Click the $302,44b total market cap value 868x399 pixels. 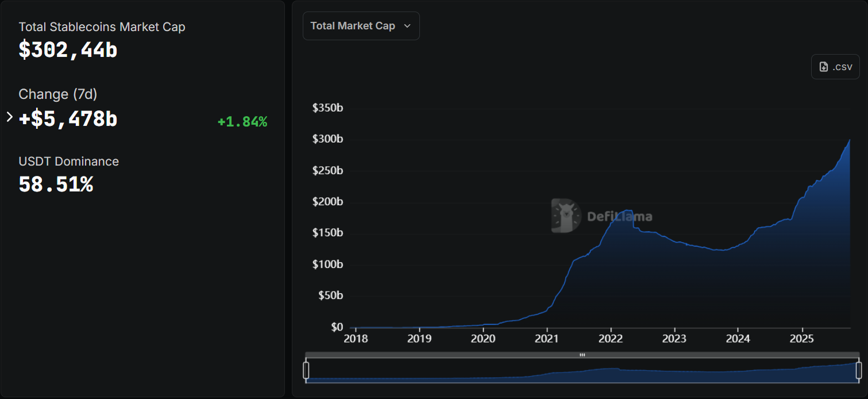pyautogui.click(x=68, y=50)
